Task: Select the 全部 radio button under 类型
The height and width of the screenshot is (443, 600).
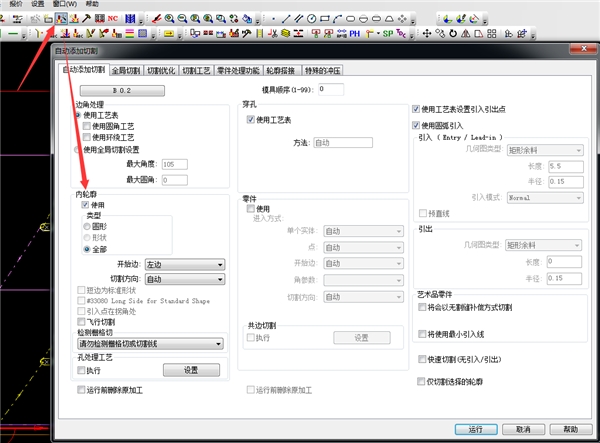Action: [86, 248]
